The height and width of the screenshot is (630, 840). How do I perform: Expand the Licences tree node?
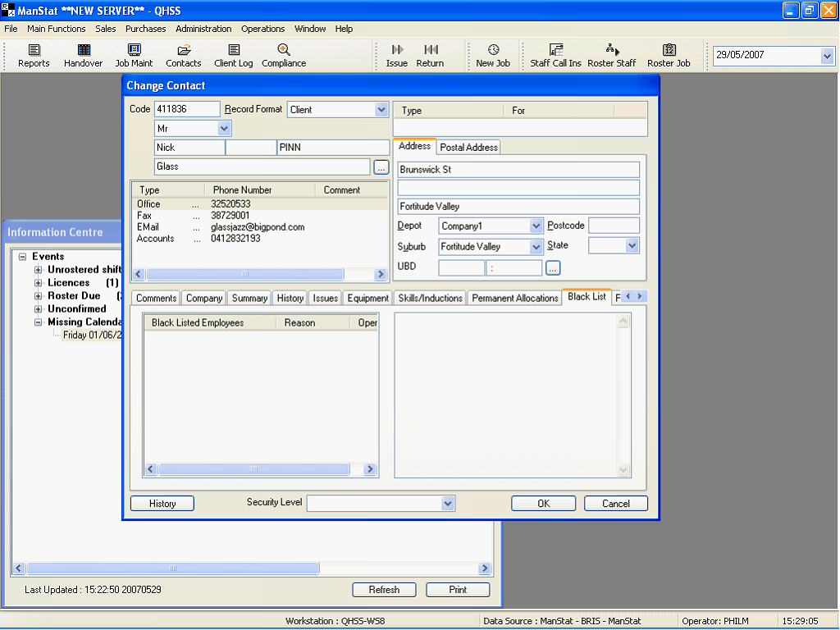pos(39,283)
